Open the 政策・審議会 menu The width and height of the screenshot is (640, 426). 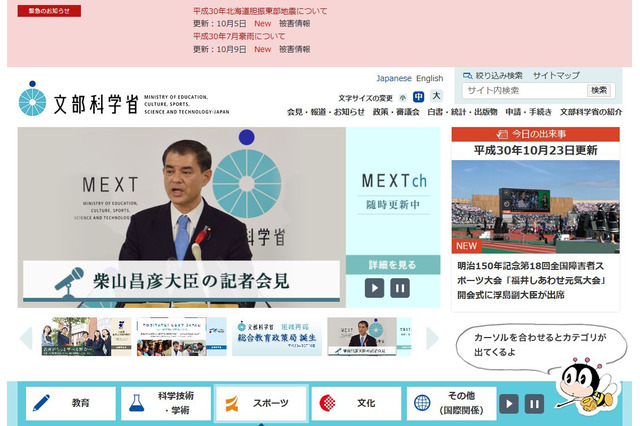[x=396, y=112]
